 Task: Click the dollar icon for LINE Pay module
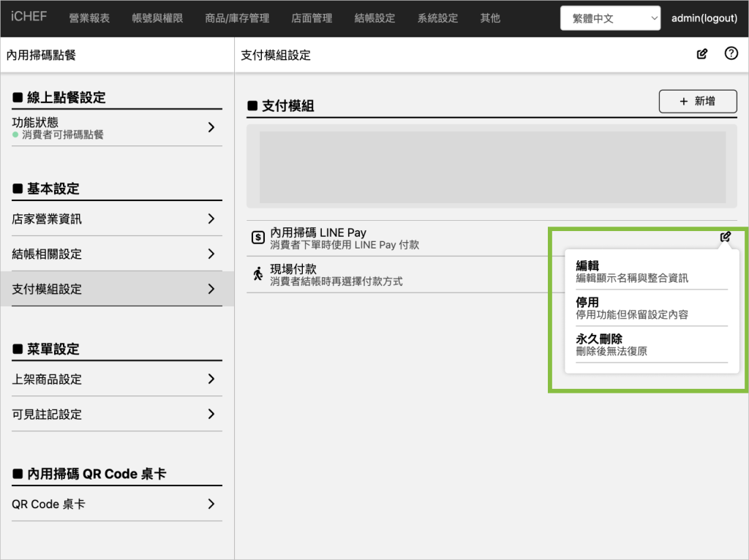[257, 238]
